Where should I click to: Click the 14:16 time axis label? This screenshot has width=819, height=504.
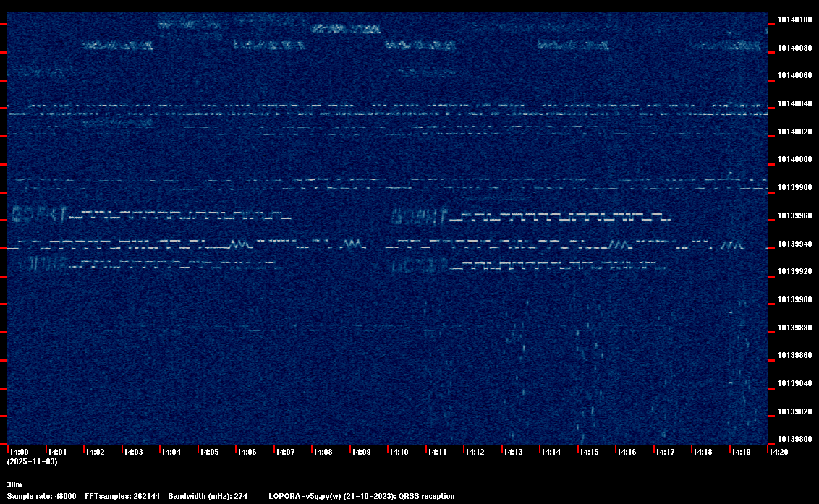(627, 452)
